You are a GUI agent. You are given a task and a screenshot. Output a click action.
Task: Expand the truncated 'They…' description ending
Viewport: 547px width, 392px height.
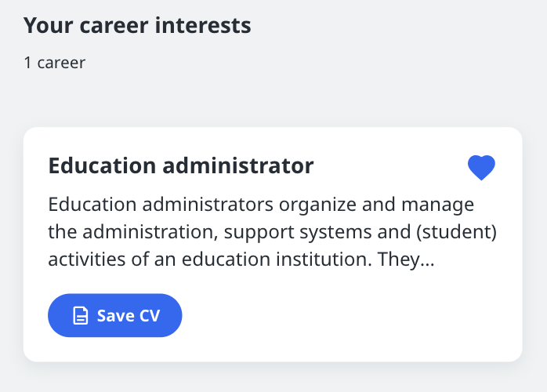pyautogui.click(x=406, y=260)
